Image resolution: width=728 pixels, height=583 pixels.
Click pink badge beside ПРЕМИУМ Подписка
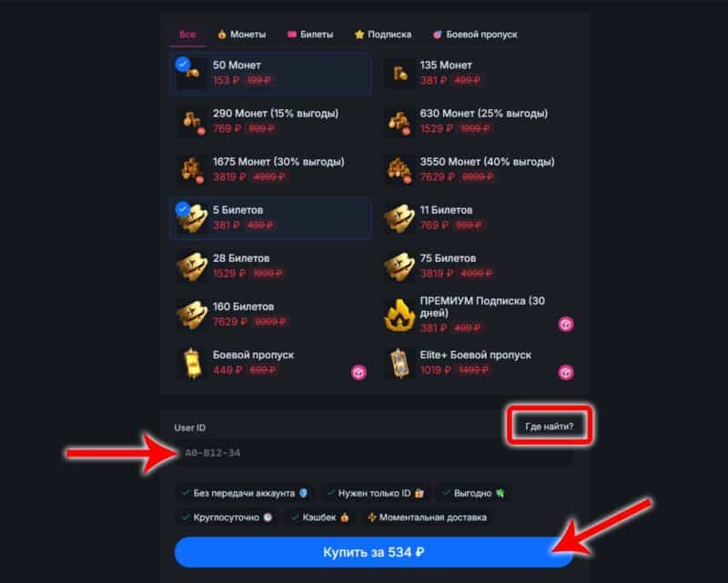tap(565, 324)
